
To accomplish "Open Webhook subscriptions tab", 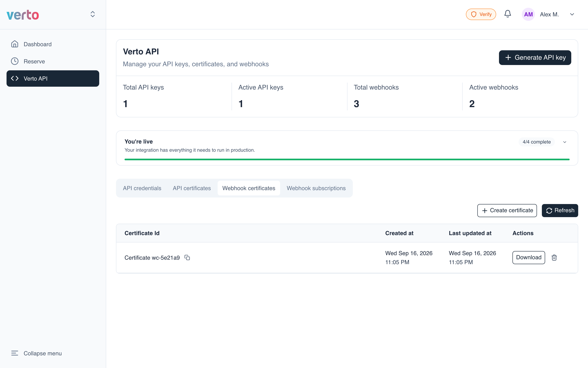I will [316, 188].
